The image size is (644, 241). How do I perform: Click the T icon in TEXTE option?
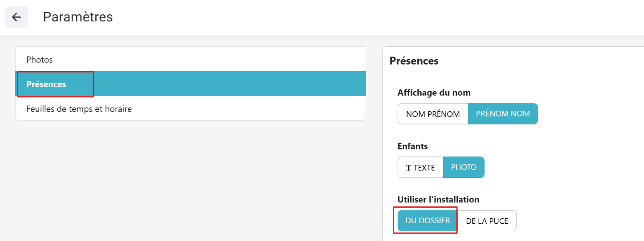click(x=408, y=168)
